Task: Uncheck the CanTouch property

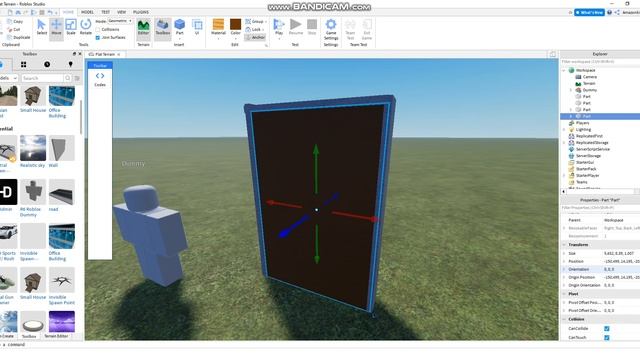Action: click(x=607, y=338)
